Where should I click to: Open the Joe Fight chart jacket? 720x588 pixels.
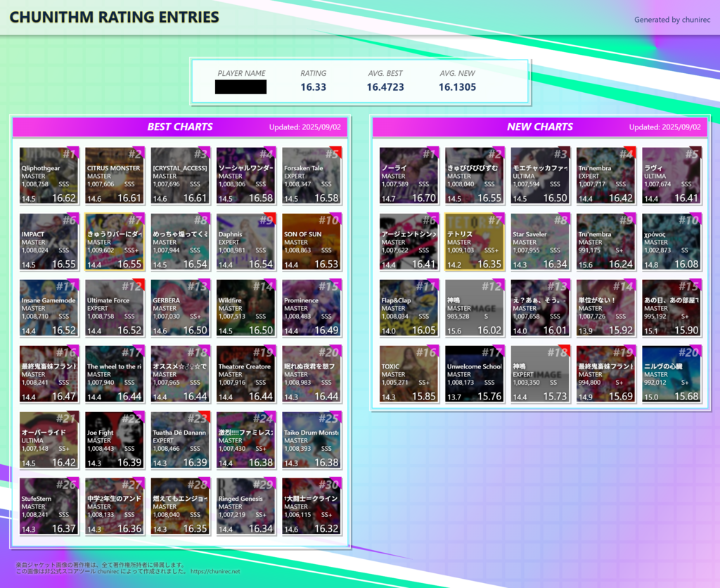115,440
